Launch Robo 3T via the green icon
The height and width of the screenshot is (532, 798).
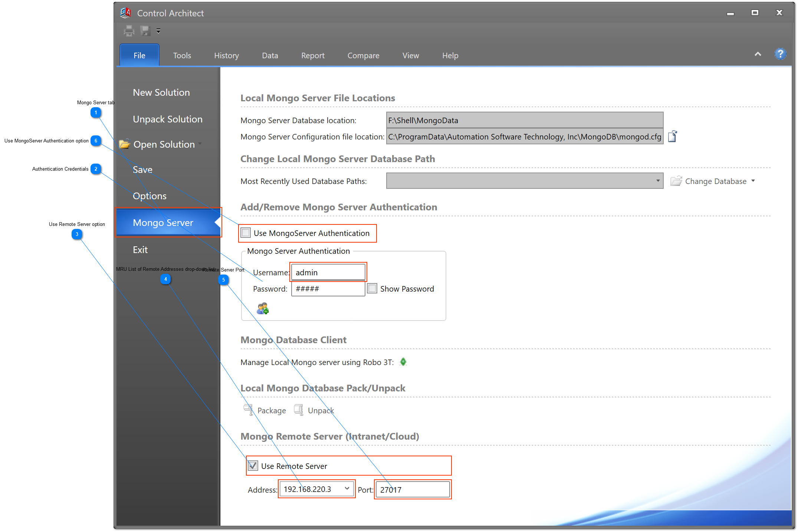[x=403, y=362]
